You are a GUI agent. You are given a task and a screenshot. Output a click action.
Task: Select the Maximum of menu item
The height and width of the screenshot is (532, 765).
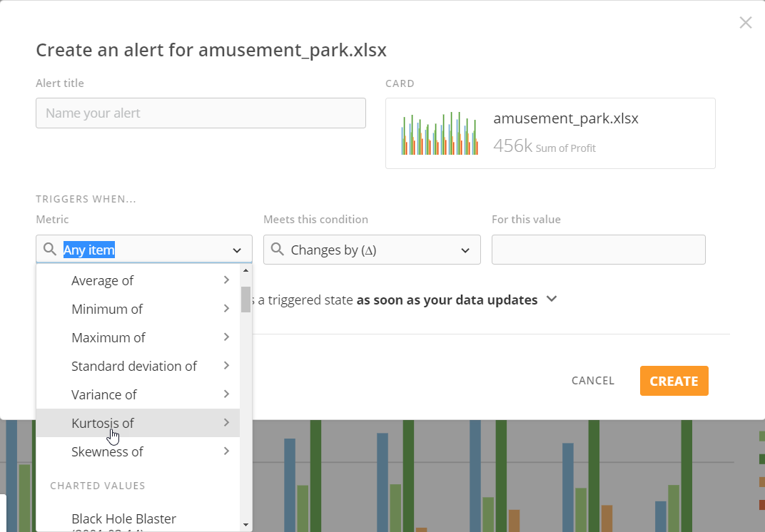[108, 337]
